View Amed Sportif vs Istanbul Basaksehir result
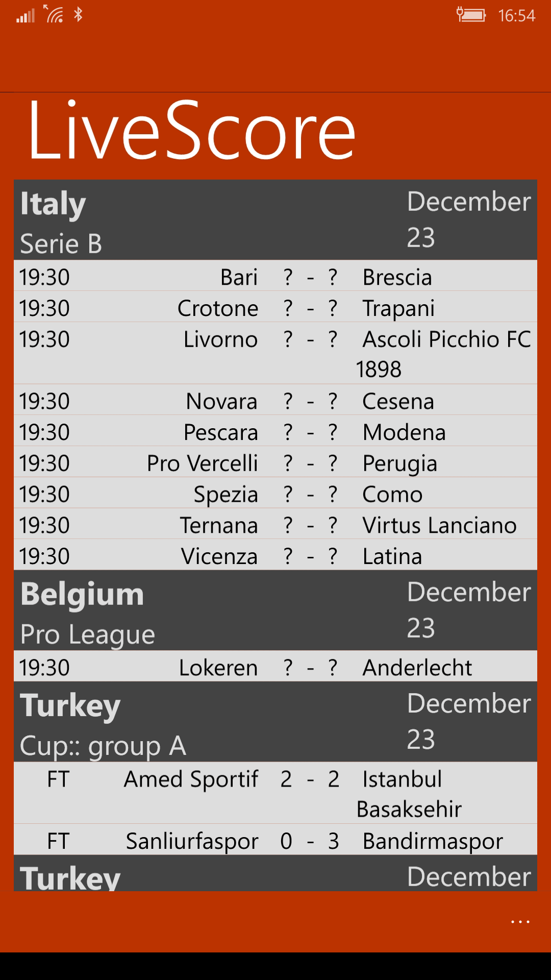The width and height of the screenshot is (551, 980). click(x=275, y=793)
